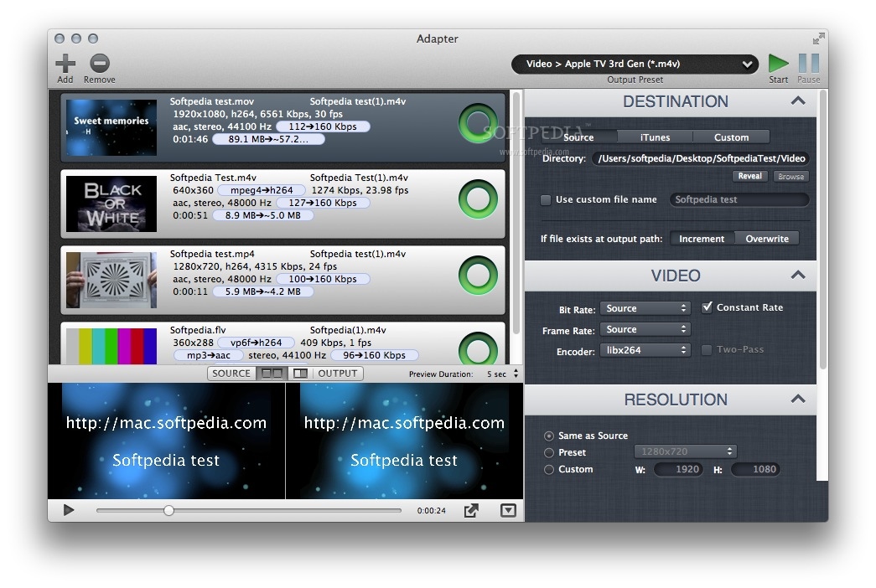
Task: Click mpeg4→h264 codec conversion pill
Action: [x=262, y=190]
